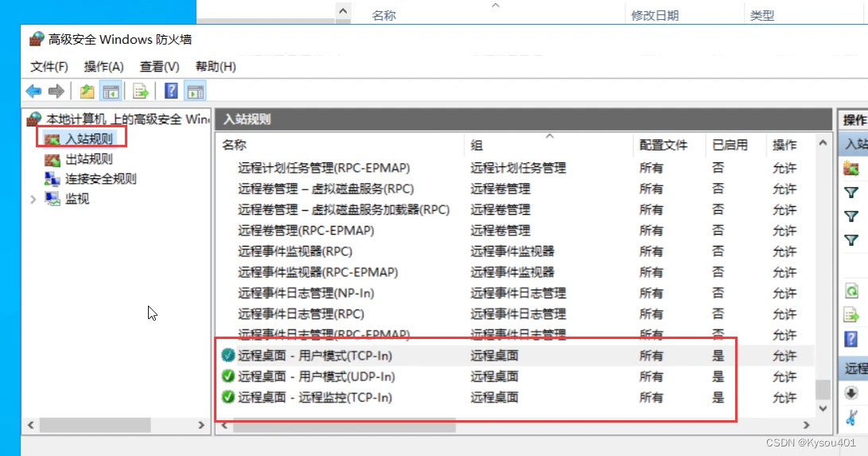The image size is (868, 456).
Task: Click the blue Back arrow in toolbar
Action: 33,91
